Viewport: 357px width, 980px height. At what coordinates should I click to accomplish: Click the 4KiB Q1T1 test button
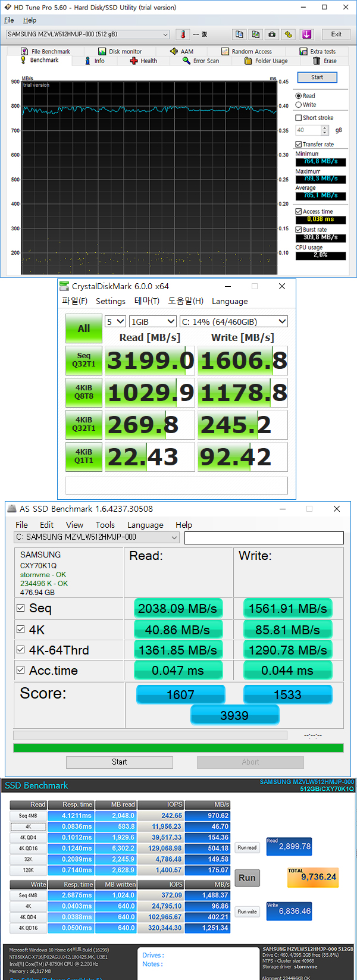pyautogui.click(x=84, y=456)
